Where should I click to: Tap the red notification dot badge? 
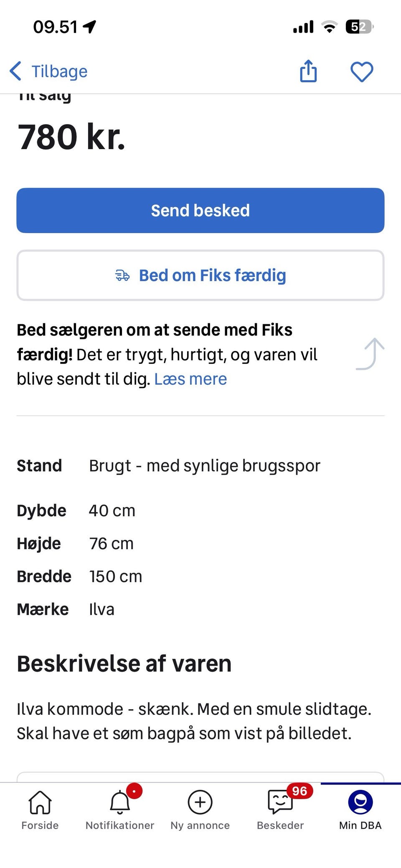134,791
